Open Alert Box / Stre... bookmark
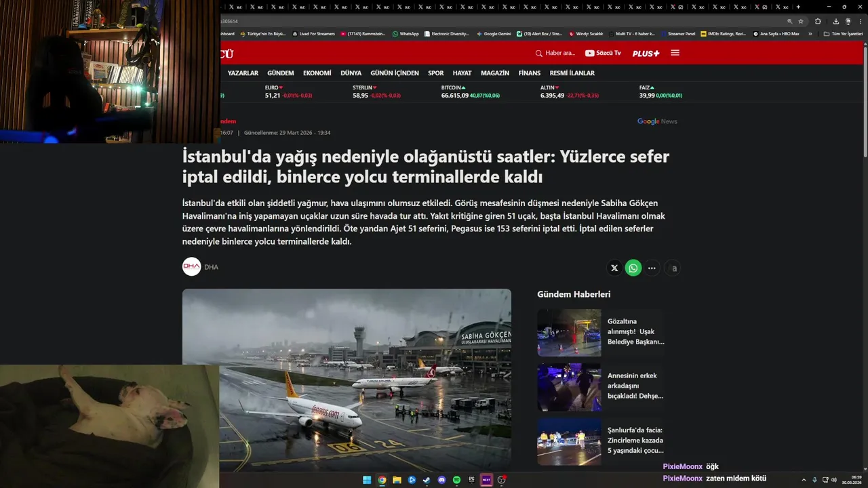The height and width of the screenshot is (488, 868). pyautogui.click(x=540, y=33)
